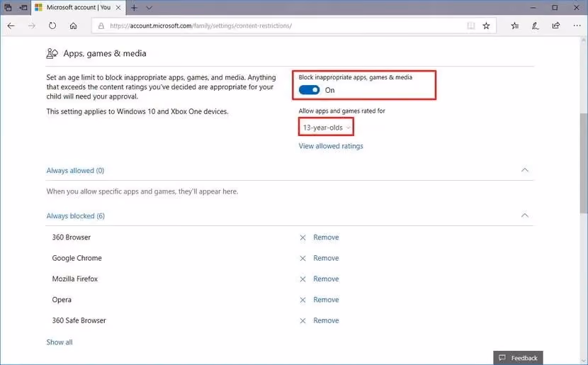This screenshot has width=588, height=365.
Task: Open the Settings and more ellipsis menu
Action: click(577, 26)
